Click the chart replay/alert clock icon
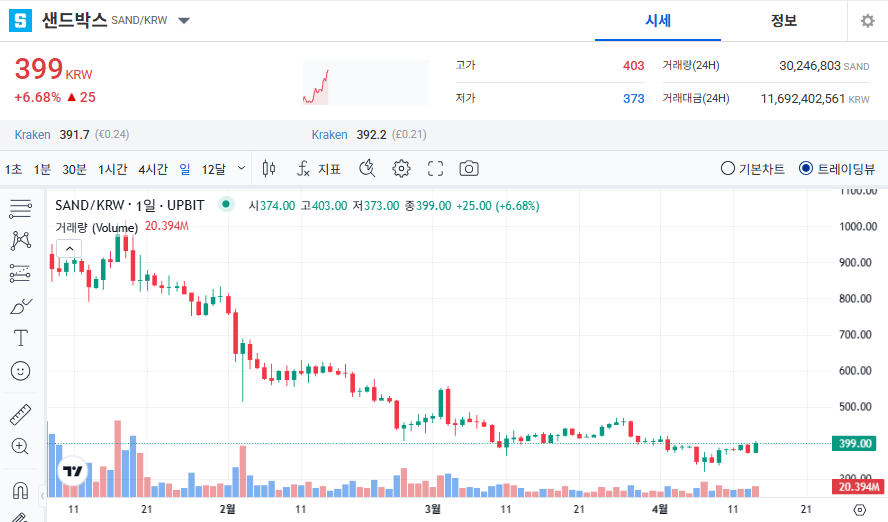This screenshot has height=522, width=888. [367, 168]
